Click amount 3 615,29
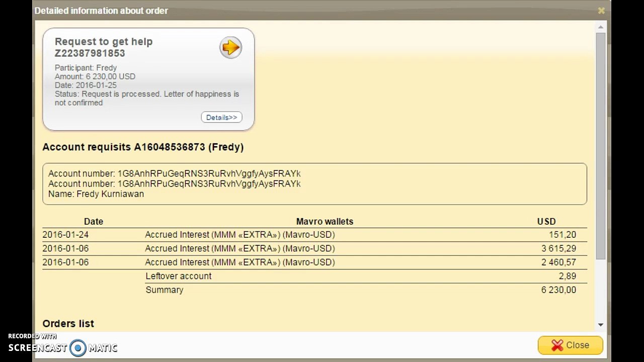Viewport: 644px width, 362px height. [x=558, y=248]
